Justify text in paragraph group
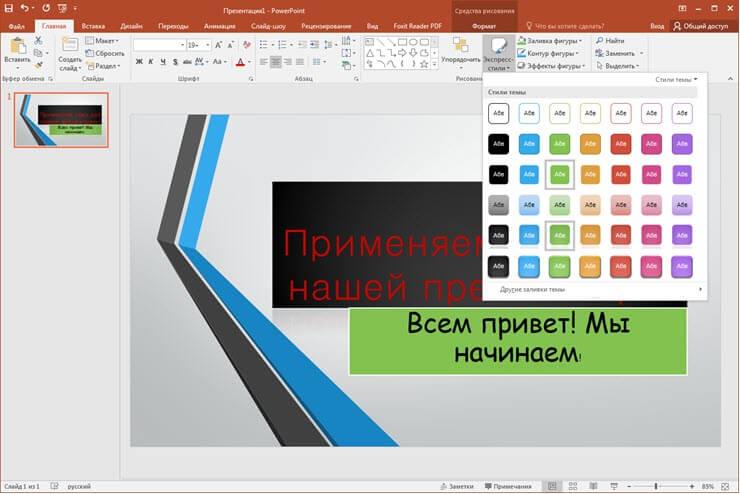 click(x=299, y=62)
